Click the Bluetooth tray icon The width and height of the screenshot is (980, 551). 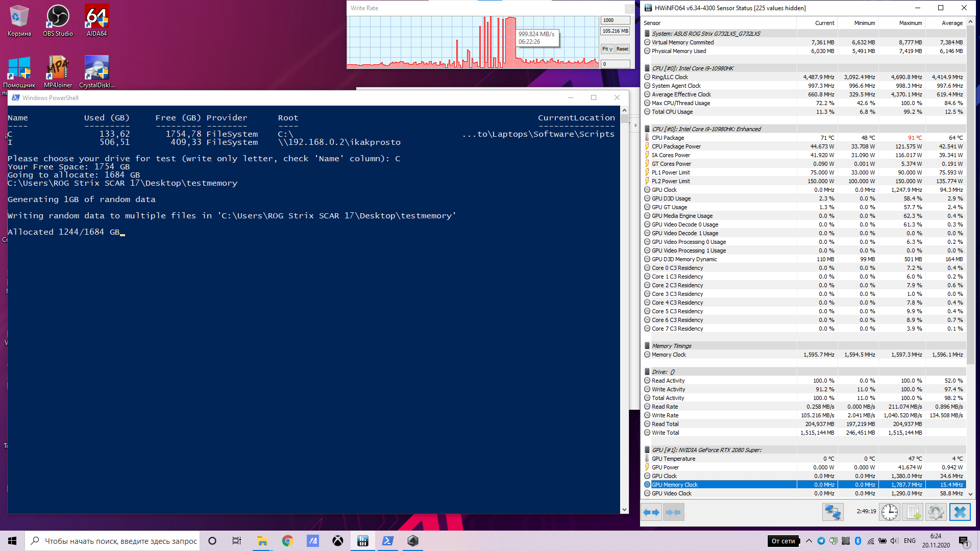click(x=858, y=541)
